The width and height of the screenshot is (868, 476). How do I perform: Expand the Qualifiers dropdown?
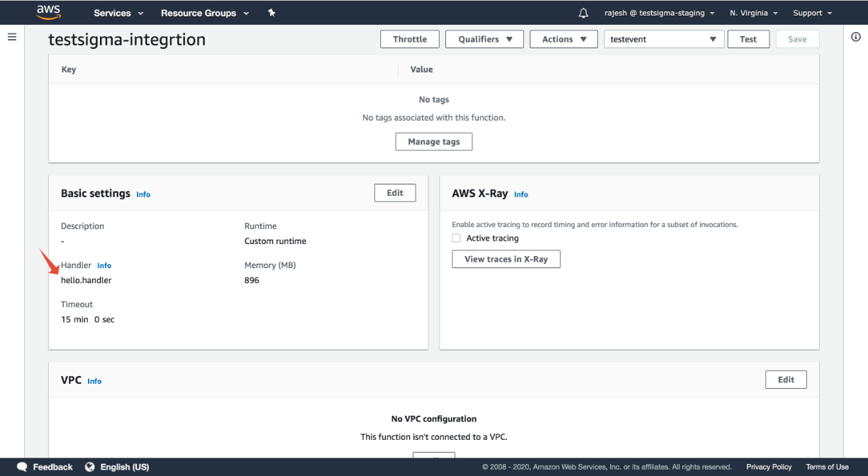[x=484, y=39]
